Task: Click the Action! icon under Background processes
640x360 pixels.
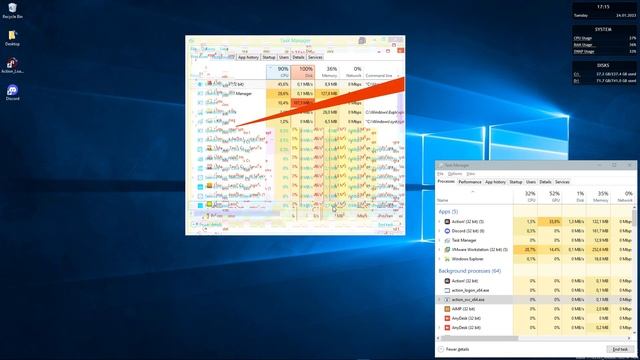Action: 447,281
